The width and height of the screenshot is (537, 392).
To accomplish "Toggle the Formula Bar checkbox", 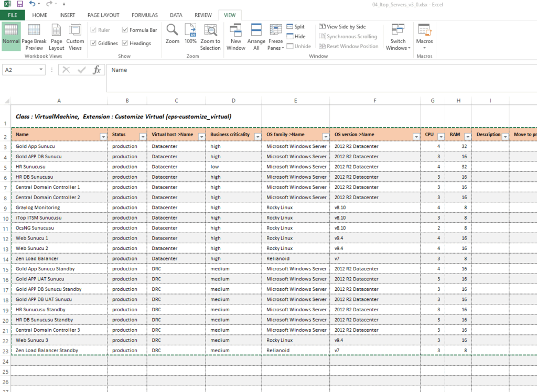I will click(x=125, y=30).
